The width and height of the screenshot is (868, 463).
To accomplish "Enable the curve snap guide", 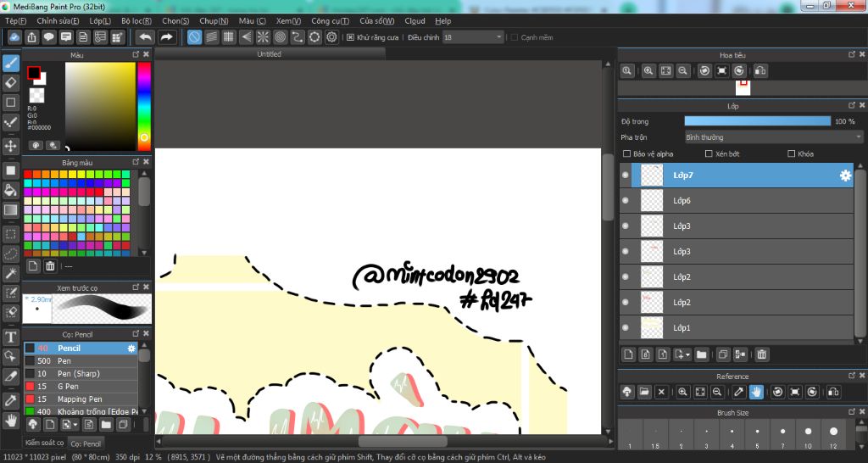I will (298, 37).
